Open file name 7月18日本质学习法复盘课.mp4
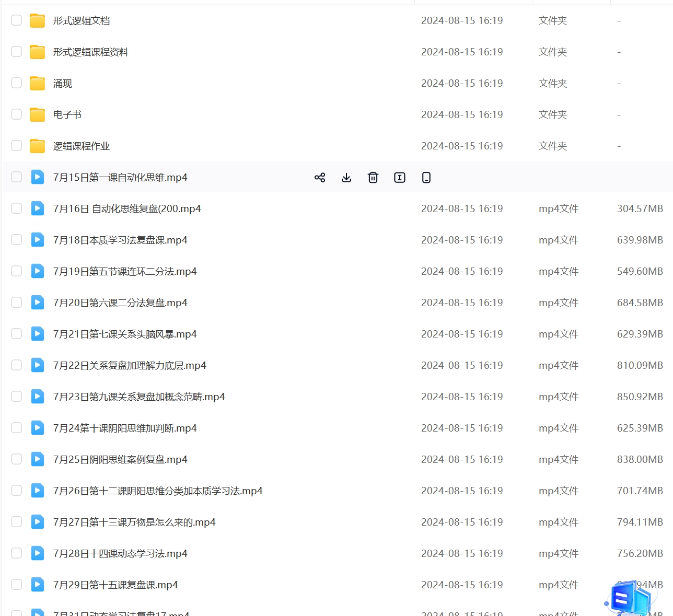Image resolution: width=673 pixels, height=616 pixels. (x=120, y=240)
